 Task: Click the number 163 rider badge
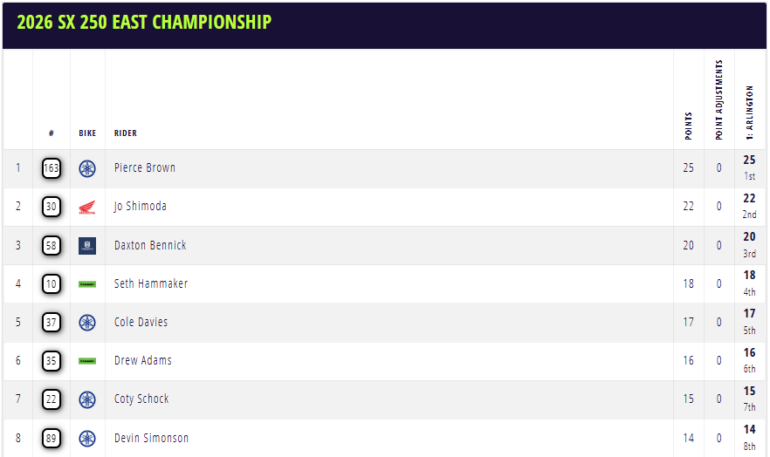click(x=51, y=168)
